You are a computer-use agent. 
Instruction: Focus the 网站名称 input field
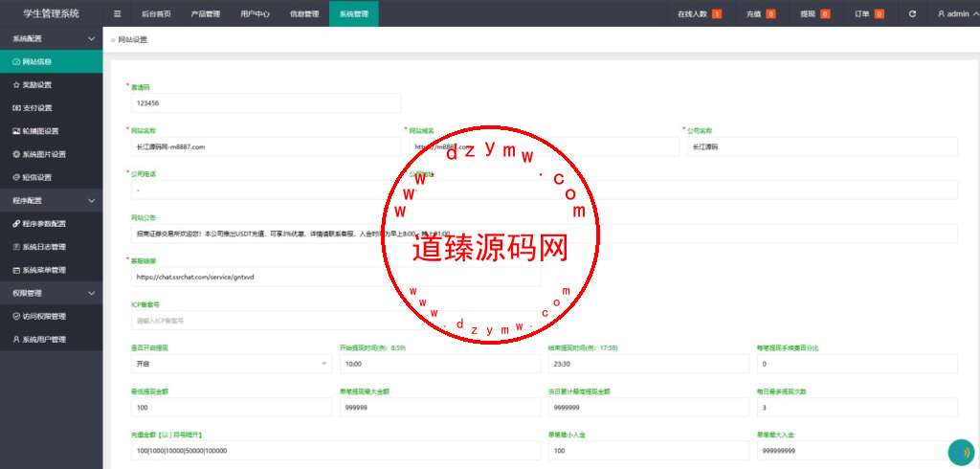[266, 147]
